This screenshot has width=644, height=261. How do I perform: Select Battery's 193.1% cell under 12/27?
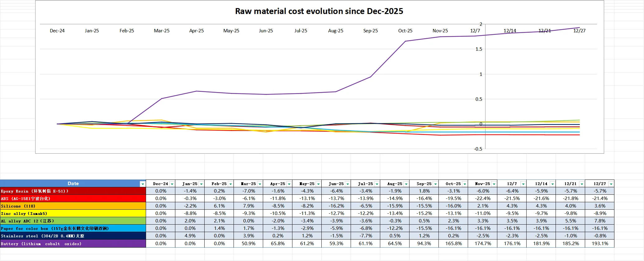[x=599, y=244]
